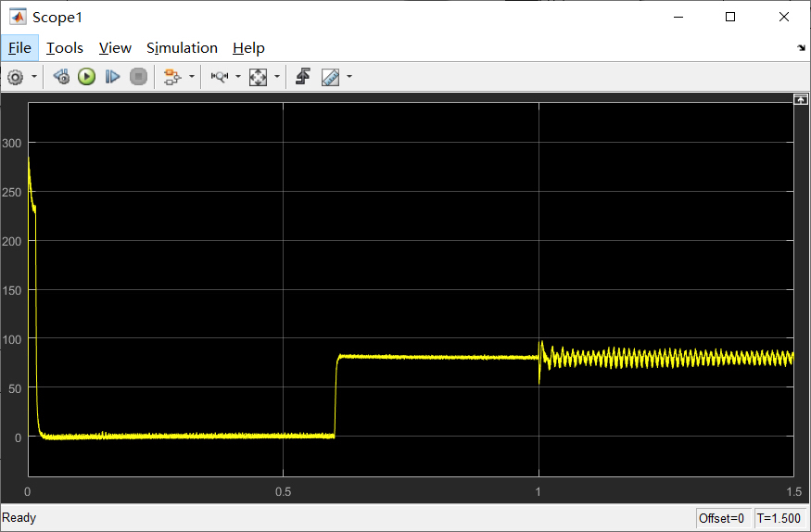This screenshot has height=532, width=811.
Task: Run the simulation with Play button
Action: click(x=87, y=77)
